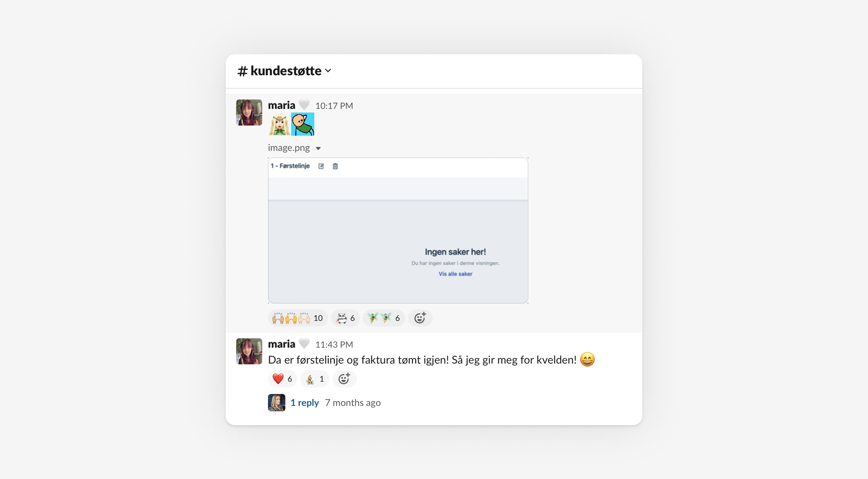Click the white heart status beside maria 10:17
The image size is (868, 479).
point(304,105)
